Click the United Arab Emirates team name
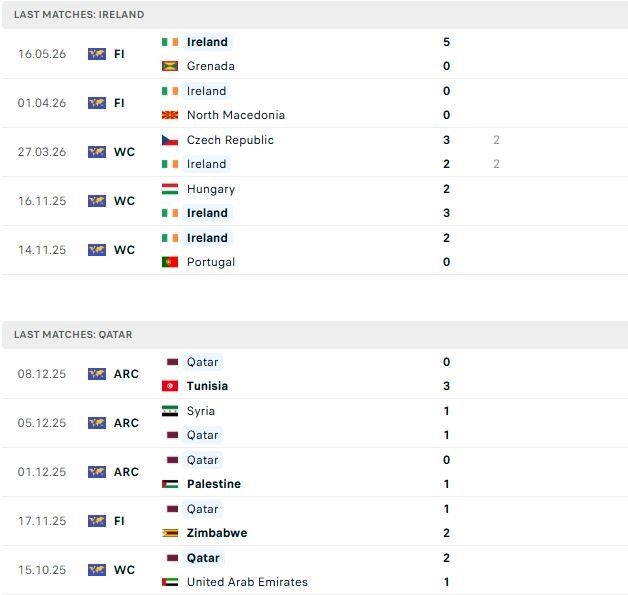This screenshot has height=595, width=628. tap(247, 582)
